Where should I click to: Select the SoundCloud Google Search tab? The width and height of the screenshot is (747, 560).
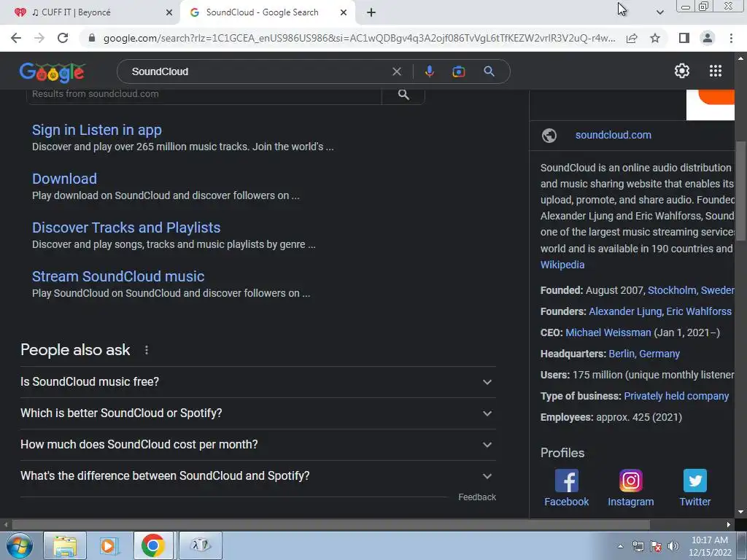click(x=267, y=12)
